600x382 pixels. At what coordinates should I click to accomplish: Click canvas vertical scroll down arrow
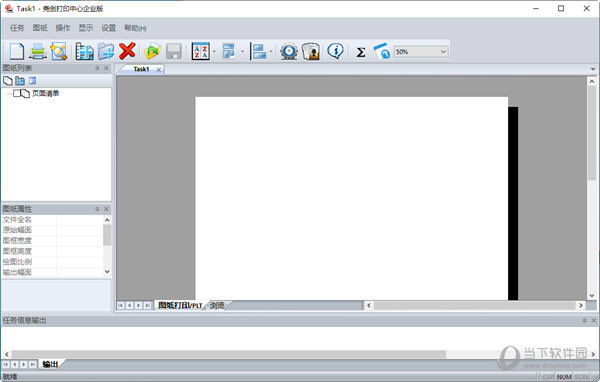point(592,295)
